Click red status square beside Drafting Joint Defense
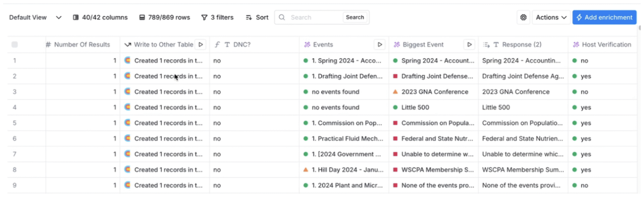The width and height of the screenshot is (644, 200). [395, 76]
